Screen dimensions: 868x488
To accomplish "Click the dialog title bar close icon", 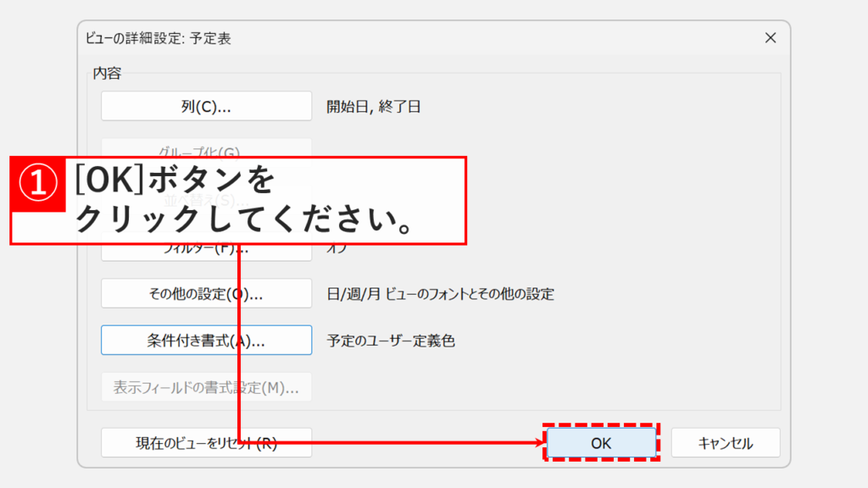I will pos(770,37).
